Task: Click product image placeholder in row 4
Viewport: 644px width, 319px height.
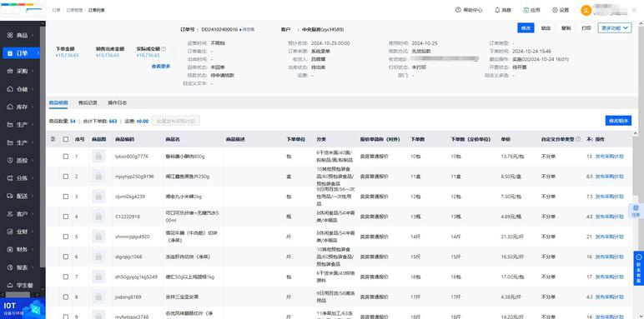Action: click(98, 217)
